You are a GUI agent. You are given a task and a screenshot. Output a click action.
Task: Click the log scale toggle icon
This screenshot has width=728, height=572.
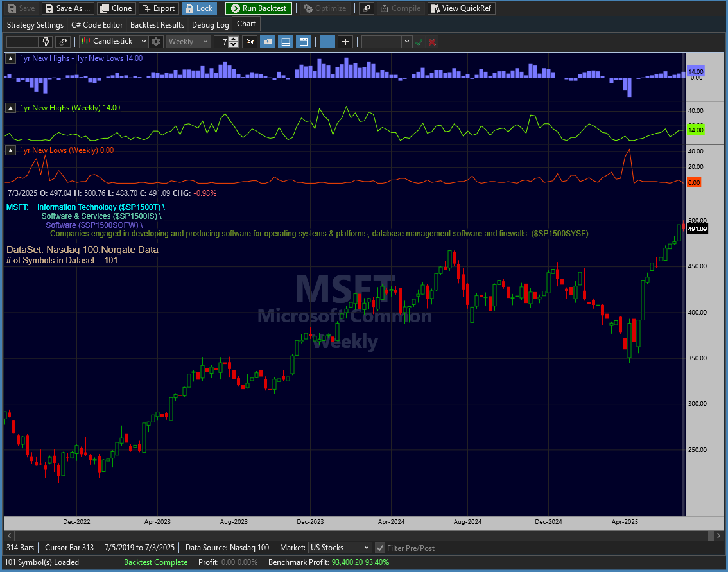point(249,42)
